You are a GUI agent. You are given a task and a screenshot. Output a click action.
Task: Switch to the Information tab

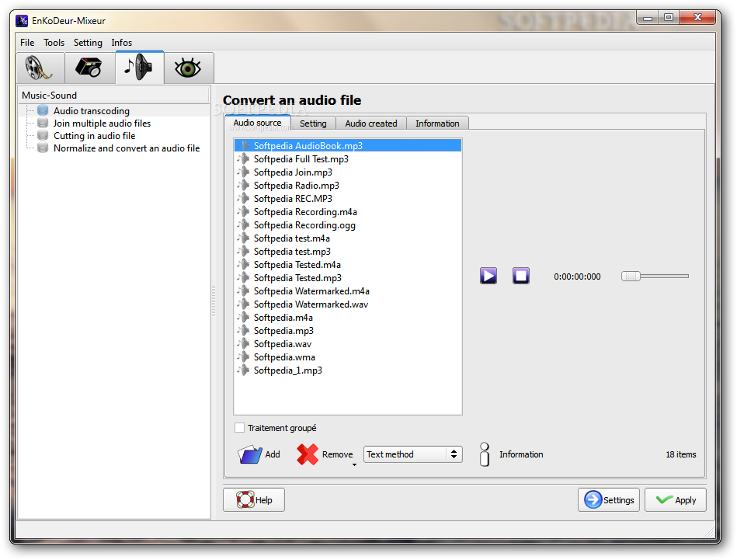437,123
